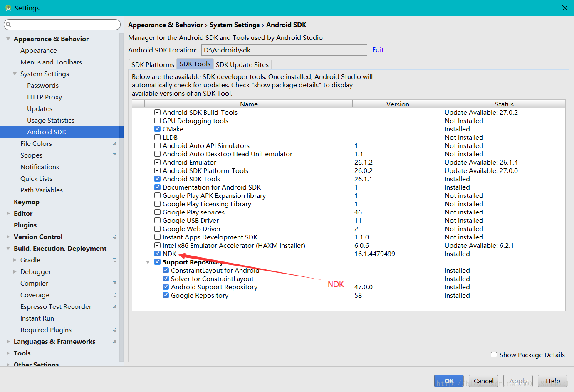The image size is (574, 392).
Task: Click project-level icon next to Required Plugins
Action: [114, 330]
